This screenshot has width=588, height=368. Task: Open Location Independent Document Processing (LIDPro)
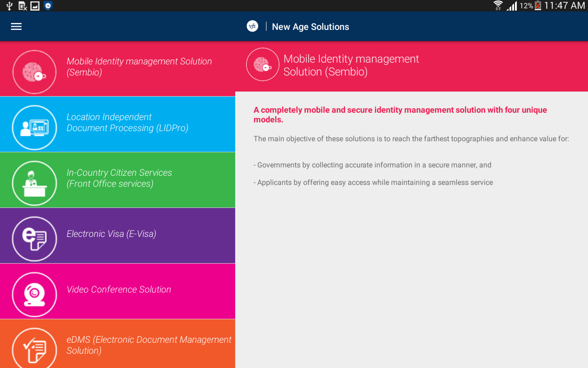pos(118,125)
